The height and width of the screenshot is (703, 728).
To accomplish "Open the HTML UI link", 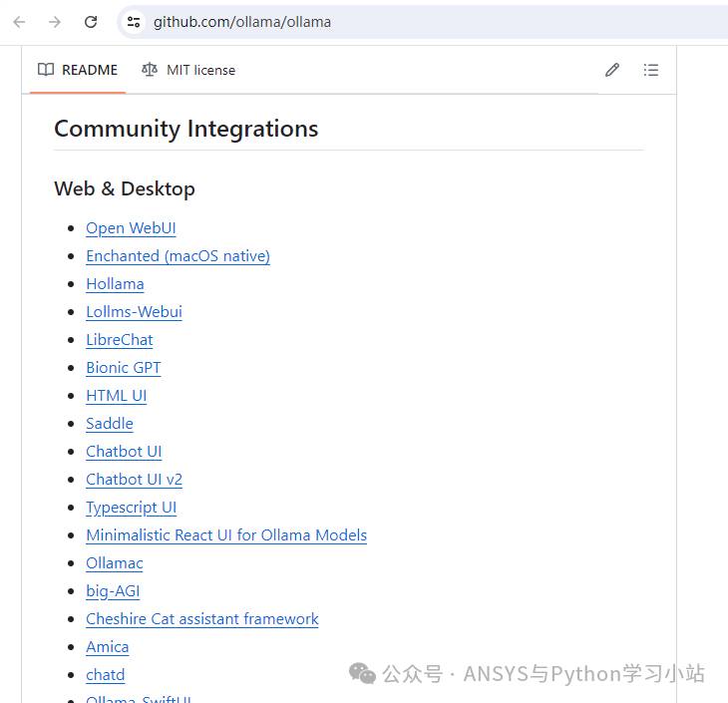I will 116,396.
